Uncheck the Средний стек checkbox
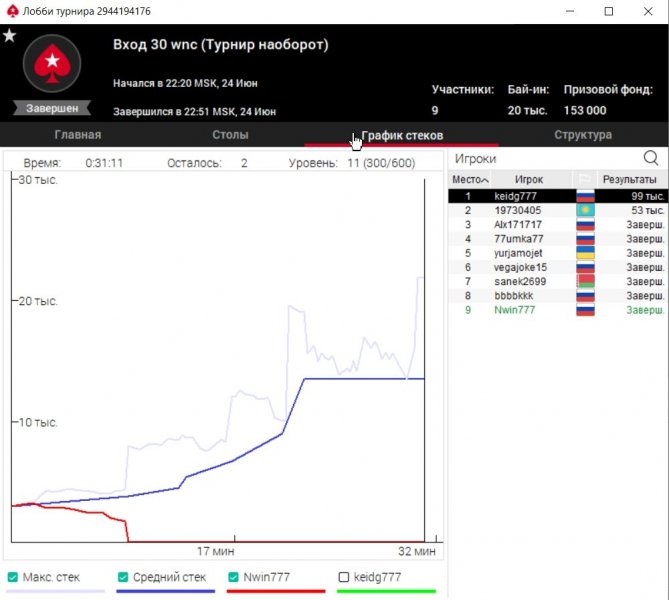The height and width of the screenshot is (600, 669). (x=123, y=577)
